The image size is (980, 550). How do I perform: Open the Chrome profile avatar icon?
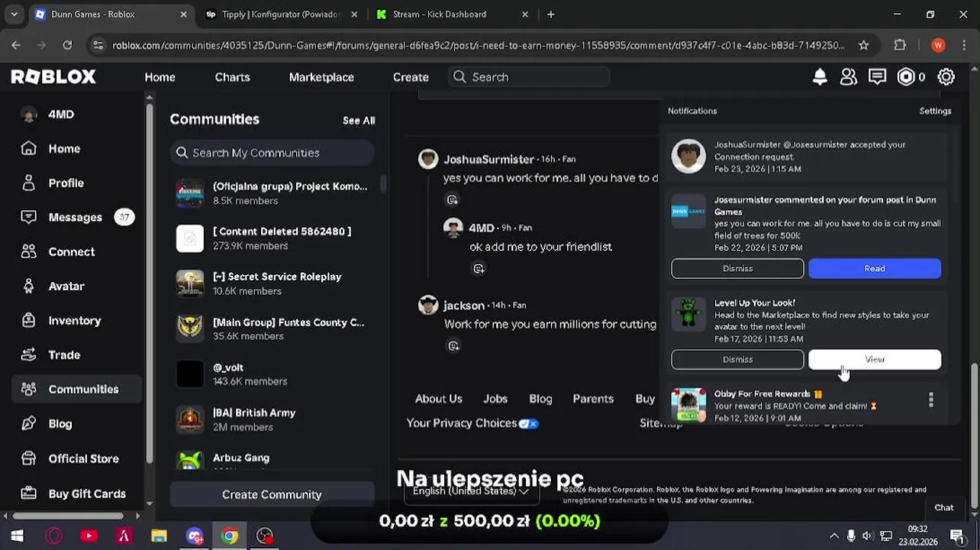tap(938, 45)
